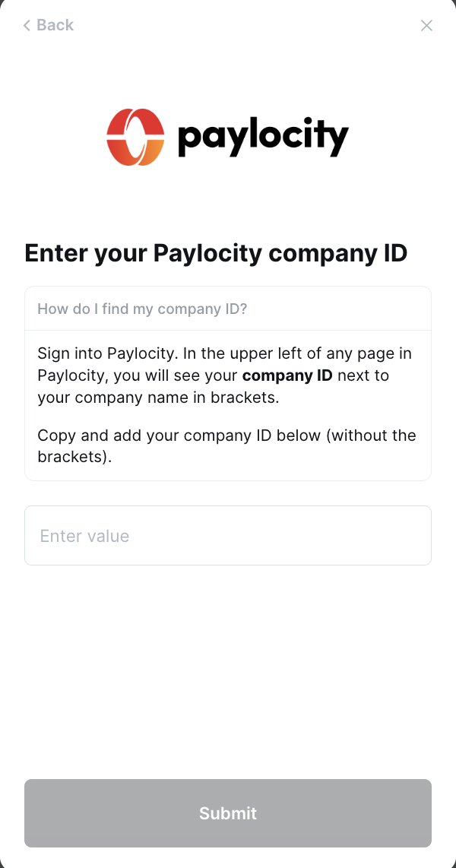Click the "Sign into Paylocity" instruction sentence
The width and height of the screenshot is (456, 868).
click(99, 353)
